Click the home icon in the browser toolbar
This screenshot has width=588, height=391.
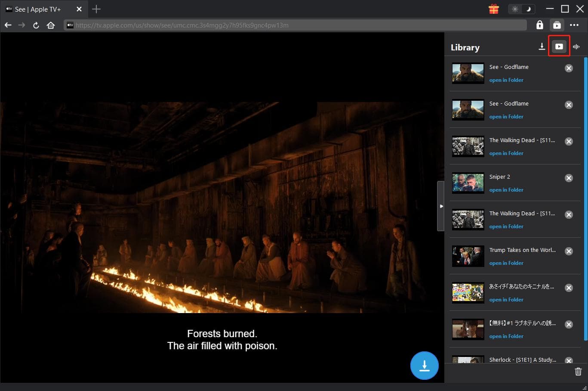[x=51, y=25]
